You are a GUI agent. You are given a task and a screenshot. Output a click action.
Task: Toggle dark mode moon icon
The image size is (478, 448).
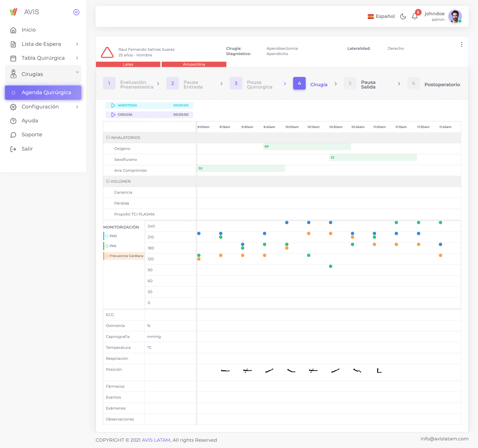pos(403,16)
